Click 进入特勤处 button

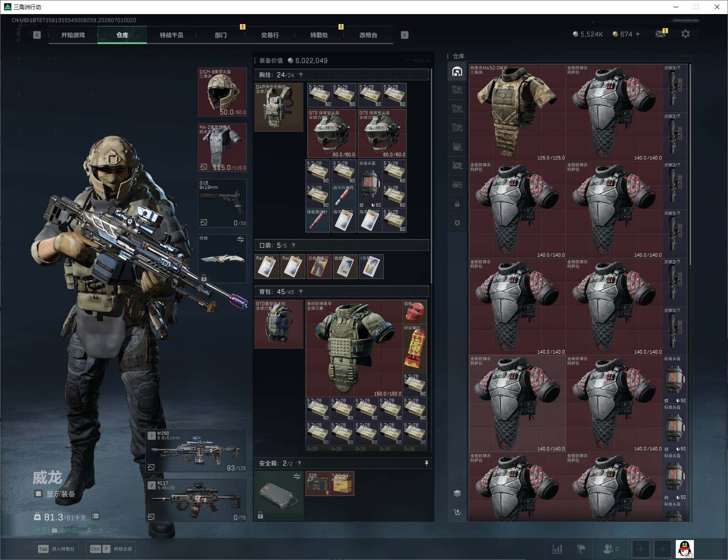tap(56, 549)
